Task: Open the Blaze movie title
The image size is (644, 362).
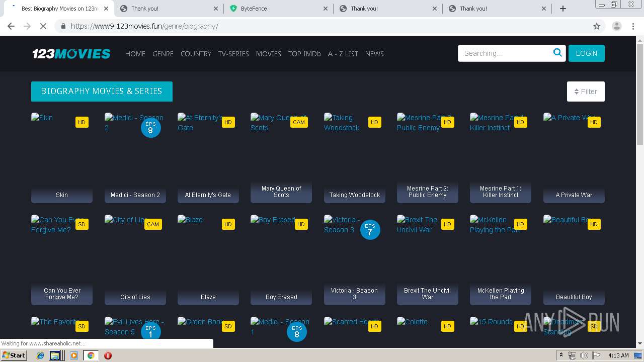Action: click(x=208, y=297)
